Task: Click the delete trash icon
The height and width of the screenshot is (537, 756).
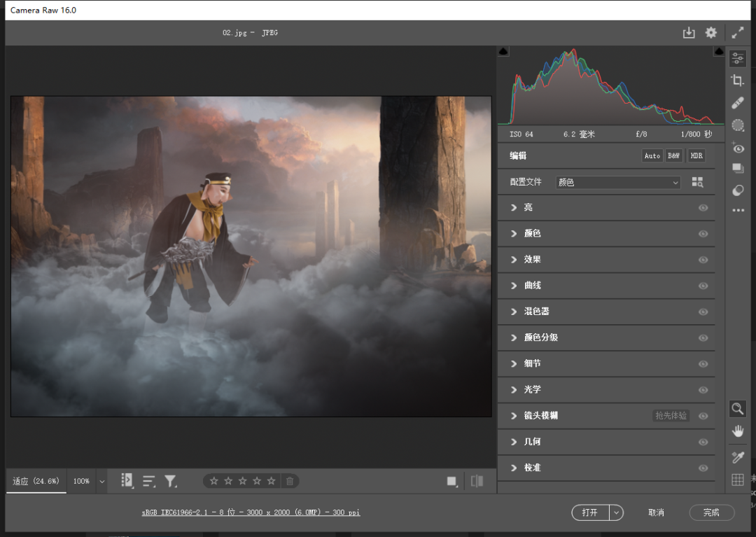Action: (290, 481)
